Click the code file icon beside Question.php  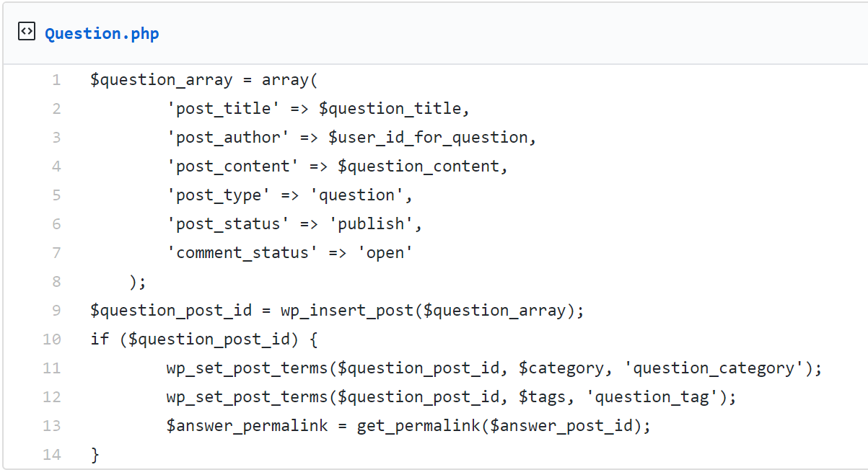[27, 32]
